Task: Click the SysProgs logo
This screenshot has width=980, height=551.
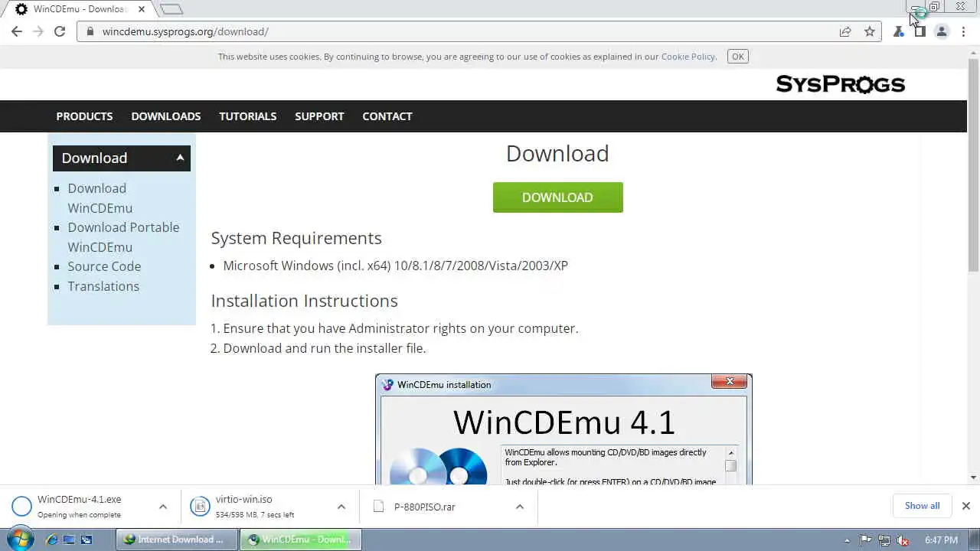Action: [840, 84]
